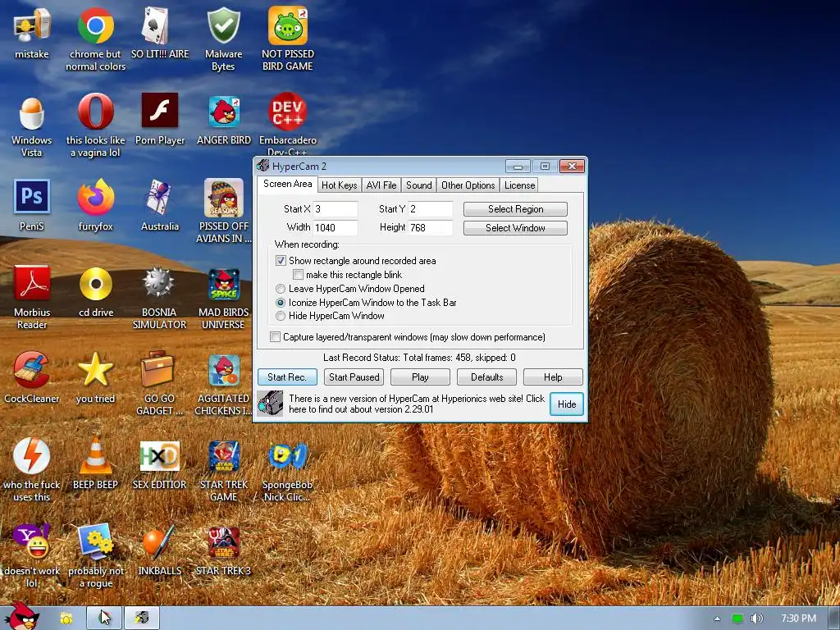Click the HyperCam taskbar button
The height and width of the screenshot is (630, 840).
pos(142,618)
